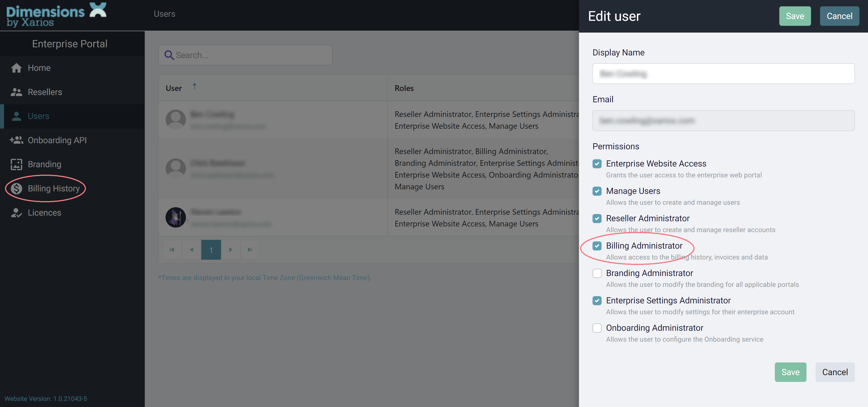Click the bottom Cancel button

click(x=835, y=372)
